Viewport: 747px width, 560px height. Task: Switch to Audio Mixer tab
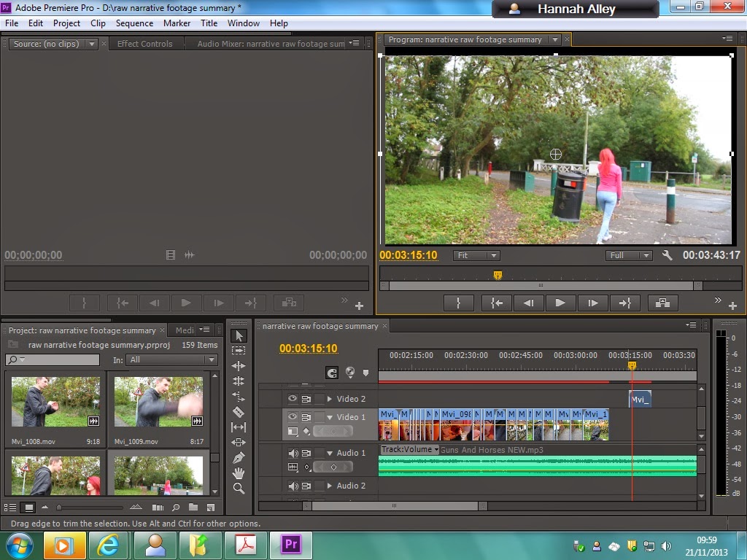point(271,43)
